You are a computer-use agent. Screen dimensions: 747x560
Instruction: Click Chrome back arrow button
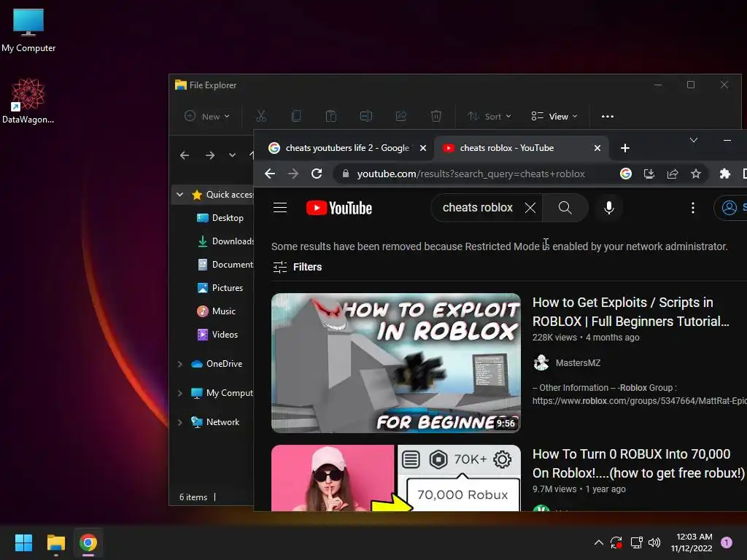(270, 174)
